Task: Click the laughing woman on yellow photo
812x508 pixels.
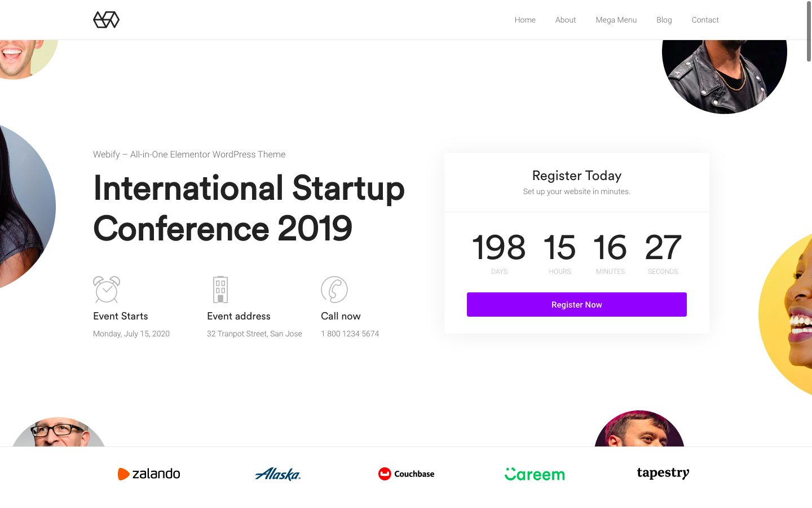Action: tap(787, 314)
